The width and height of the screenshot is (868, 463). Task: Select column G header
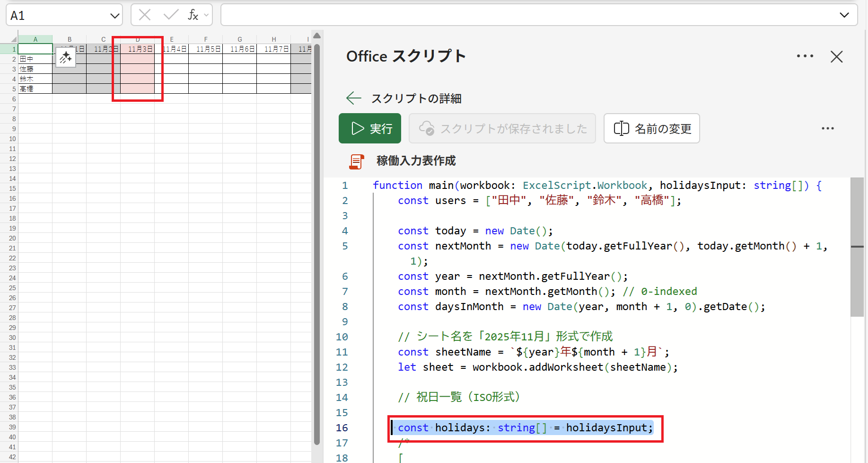240,39
